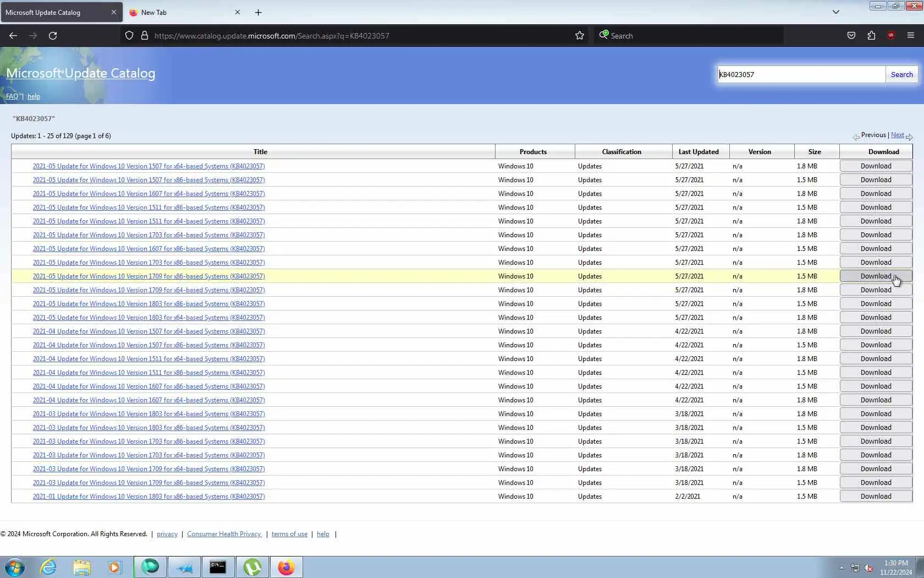This screenshot has height=578, width=924.
Task: Click the Firefox Search box
Action: point(689,36)
